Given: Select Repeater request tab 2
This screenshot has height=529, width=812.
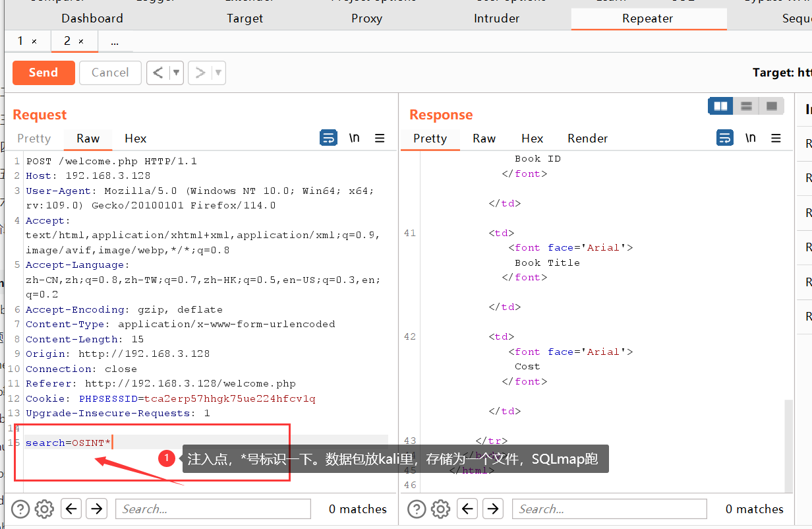Looking at the screenshot, I should [67, 41].
